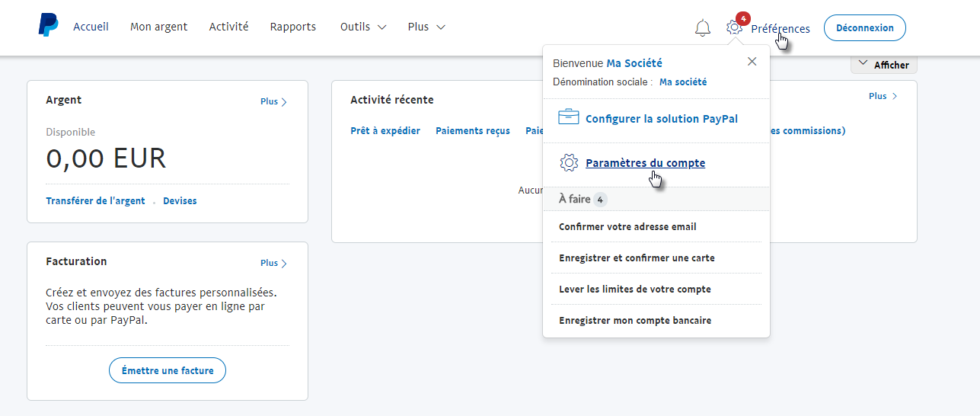
Task: Click the Activité récente heading
Action: (392, 100)
